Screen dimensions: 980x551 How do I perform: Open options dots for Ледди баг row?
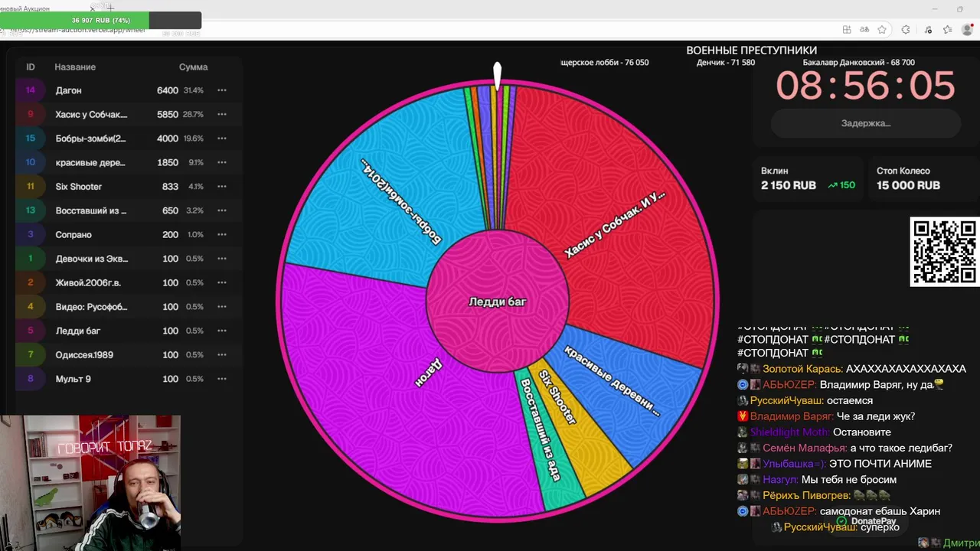(x=222, y=331)
